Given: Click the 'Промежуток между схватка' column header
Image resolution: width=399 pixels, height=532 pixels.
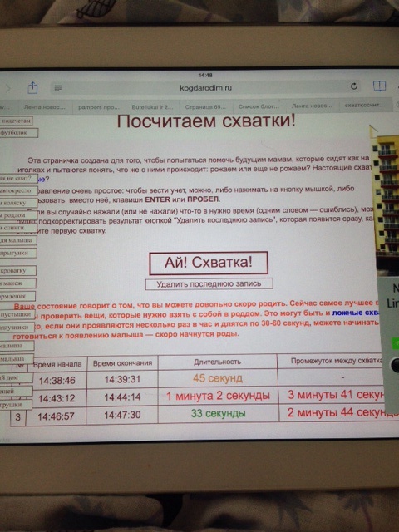Looking at the screenshot, I should click(337, 360).
